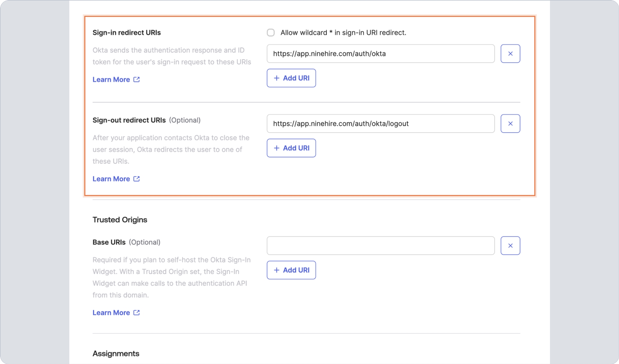Click the plus icon in the Sign-in Add URI button

coord(276,78)
